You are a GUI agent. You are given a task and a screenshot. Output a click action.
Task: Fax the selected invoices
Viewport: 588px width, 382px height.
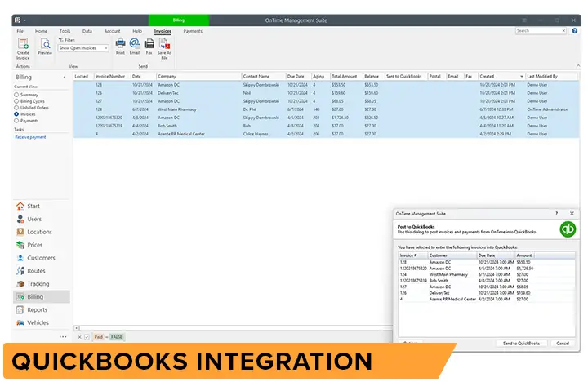click(x=149, y=47)
